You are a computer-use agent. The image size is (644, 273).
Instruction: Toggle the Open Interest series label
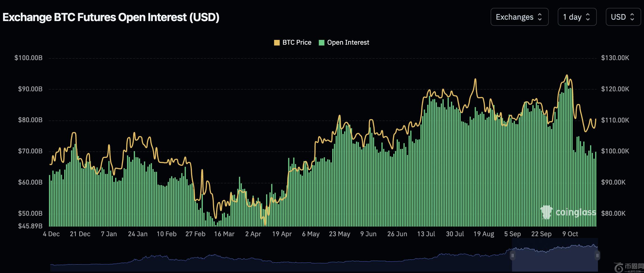click(348, 43)
